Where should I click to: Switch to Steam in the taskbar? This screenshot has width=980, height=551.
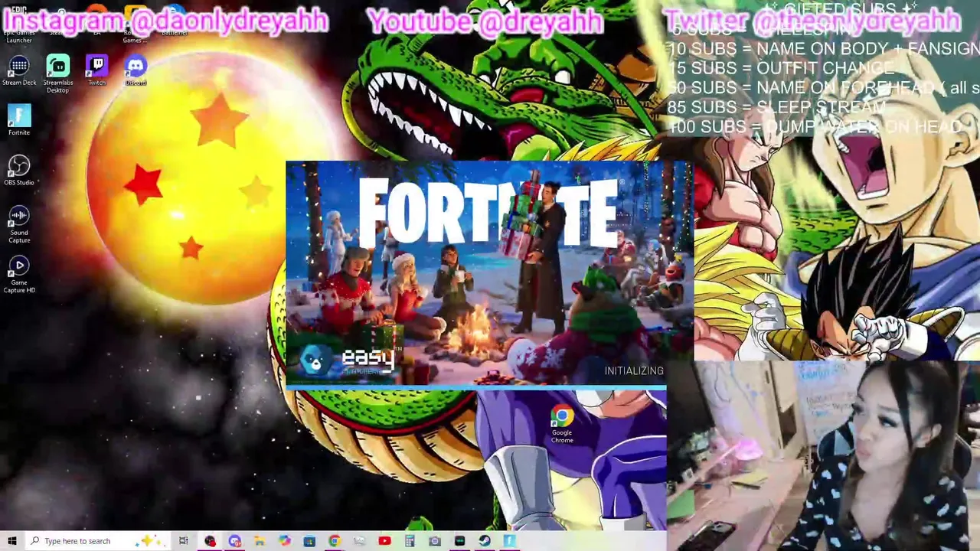[485, 541]
